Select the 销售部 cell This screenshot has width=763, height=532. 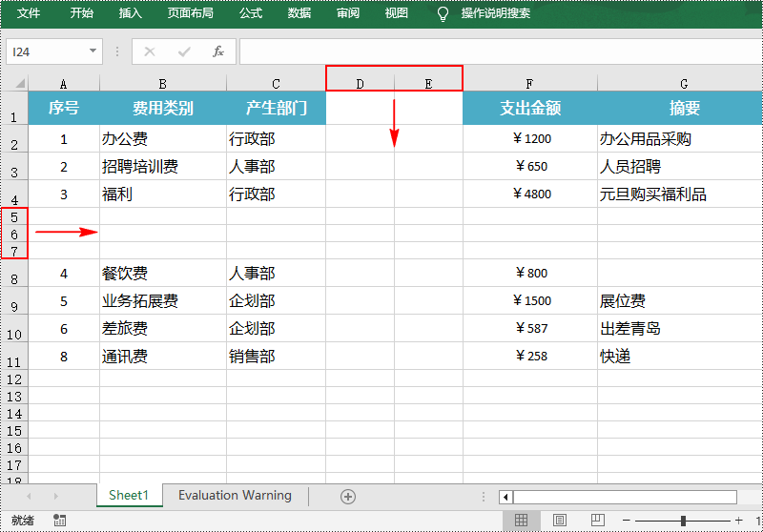click(x=276, y=357)
